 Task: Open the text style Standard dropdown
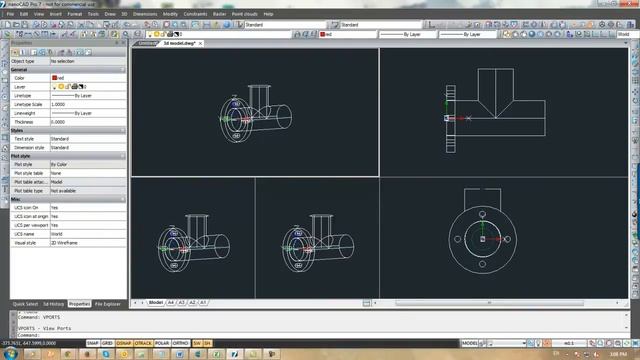click(x=284, y=25)
